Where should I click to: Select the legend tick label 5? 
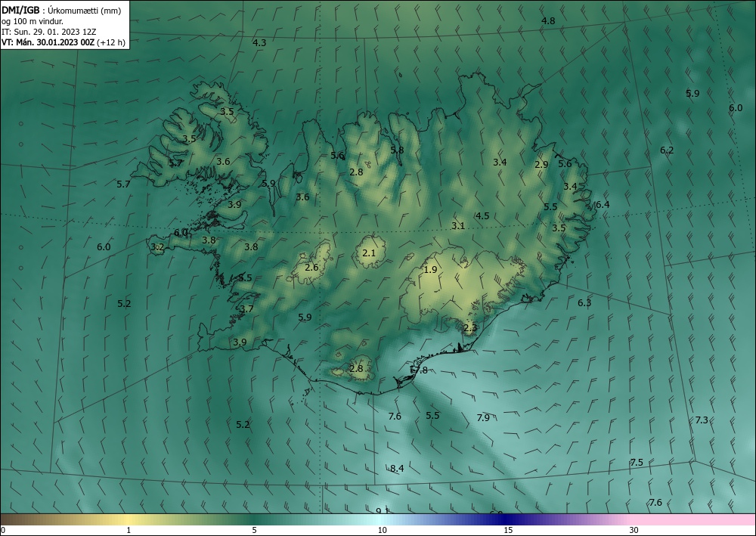coord(254,530)
